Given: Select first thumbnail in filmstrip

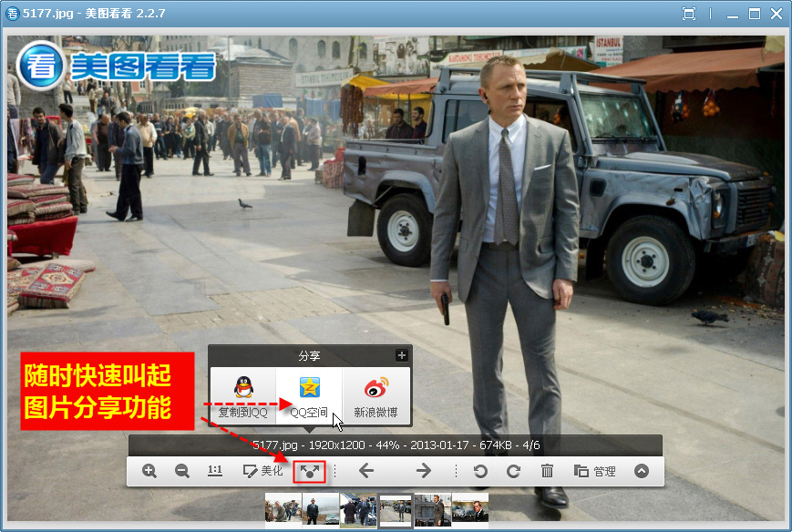Looking at the screenshot, I should (x=283, y=509).
